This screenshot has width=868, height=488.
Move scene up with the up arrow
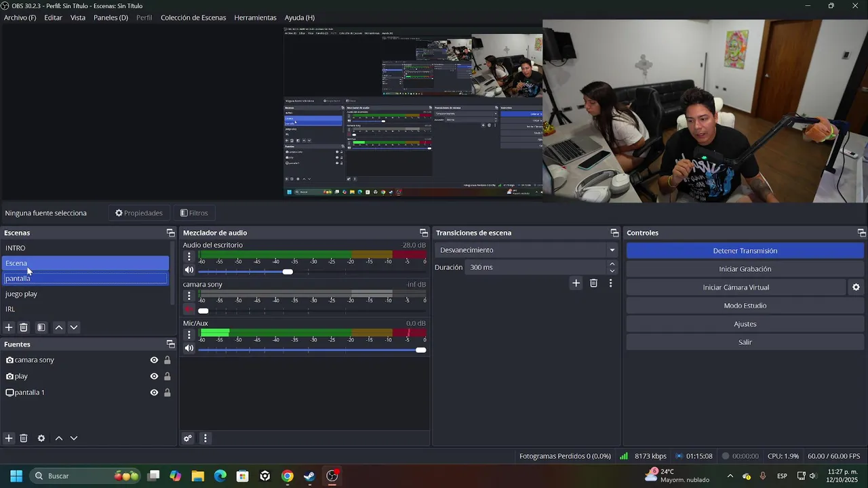[59, 327]
